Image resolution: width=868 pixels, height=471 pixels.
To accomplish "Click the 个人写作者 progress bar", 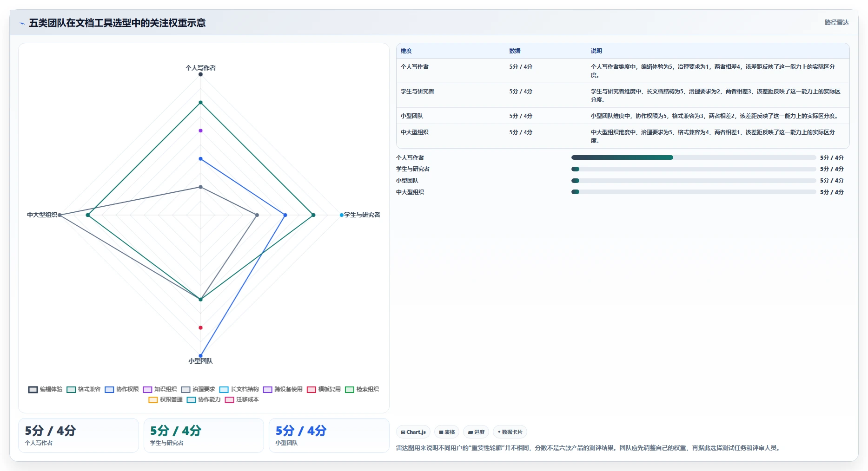I will tap(693, 157).
